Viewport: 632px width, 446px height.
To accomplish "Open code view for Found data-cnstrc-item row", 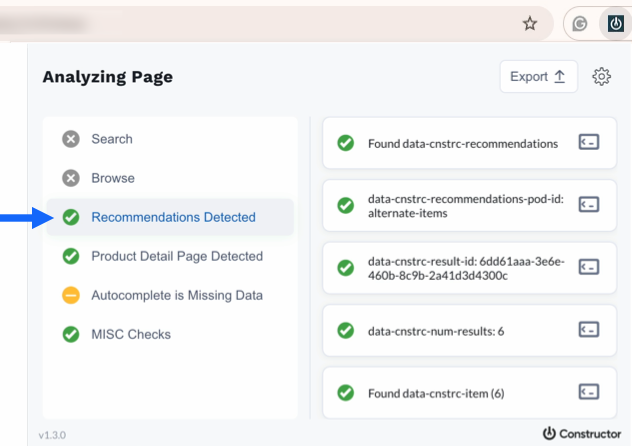I will coord(588,392).
